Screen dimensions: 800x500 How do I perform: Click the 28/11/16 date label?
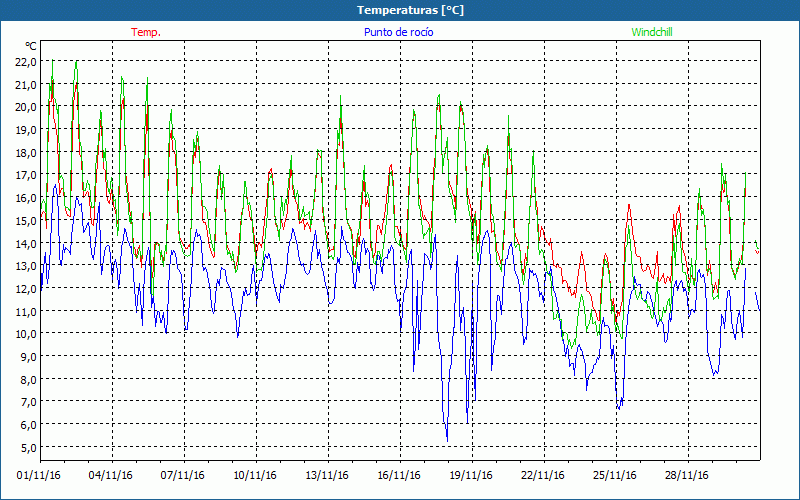687,476
